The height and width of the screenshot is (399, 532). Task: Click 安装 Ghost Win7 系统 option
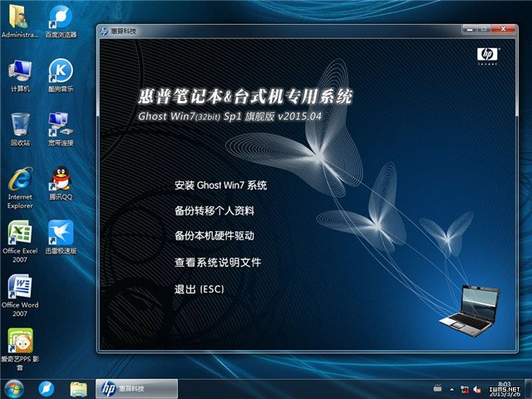[x=220, y=185]
